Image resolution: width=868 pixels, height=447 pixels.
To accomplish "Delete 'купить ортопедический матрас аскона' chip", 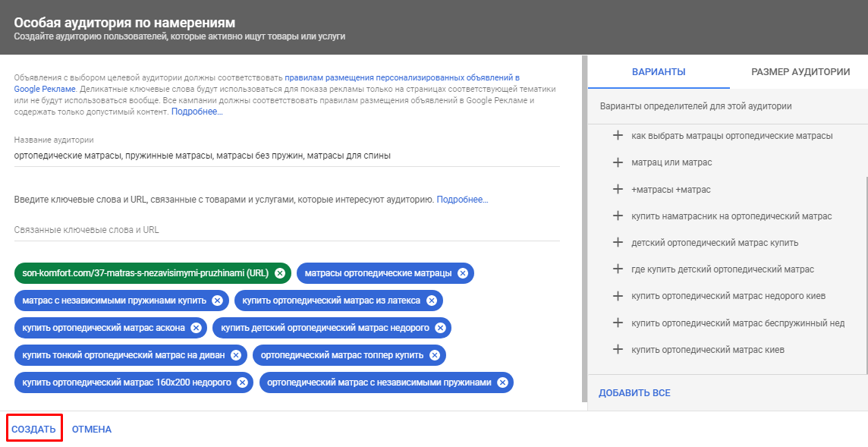I will coord(196,328).
